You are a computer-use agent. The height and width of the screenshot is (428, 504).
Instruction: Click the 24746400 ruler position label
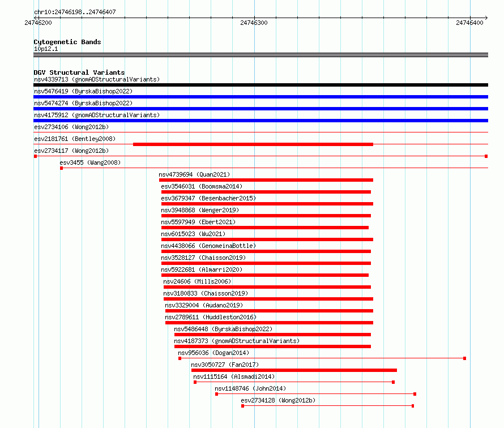point(469,23)
